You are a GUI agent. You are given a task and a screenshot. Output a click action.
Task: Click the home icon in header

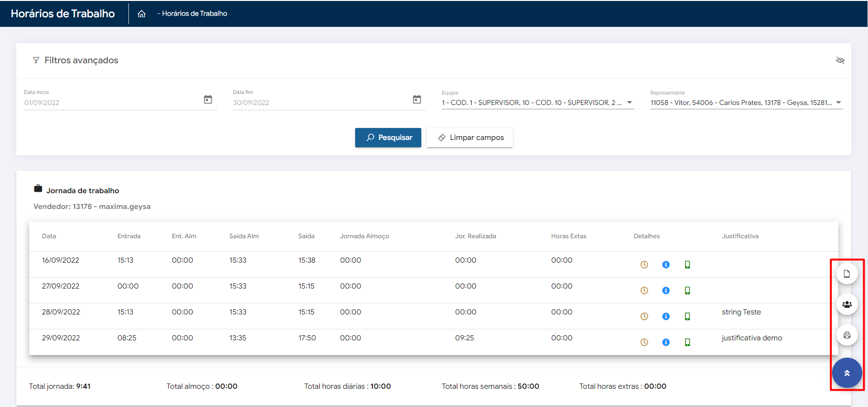coord(141,14)
